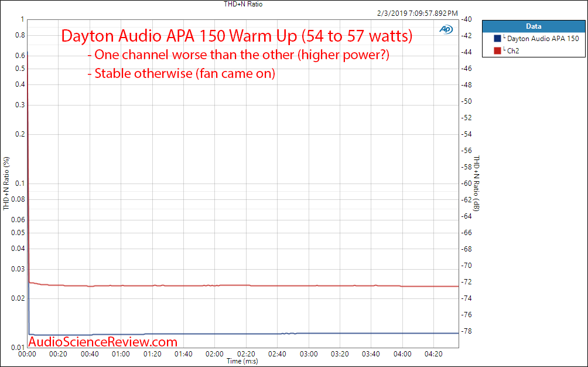588x367 pixels.
Task: Click the Time (m:s) axis title
Action: [x=242, y=361]
